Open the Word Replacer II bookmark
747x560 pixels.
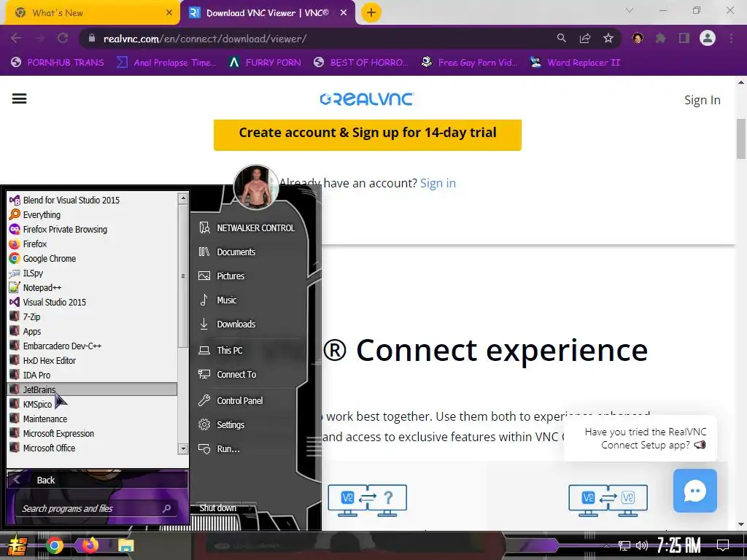click(575, 63)
